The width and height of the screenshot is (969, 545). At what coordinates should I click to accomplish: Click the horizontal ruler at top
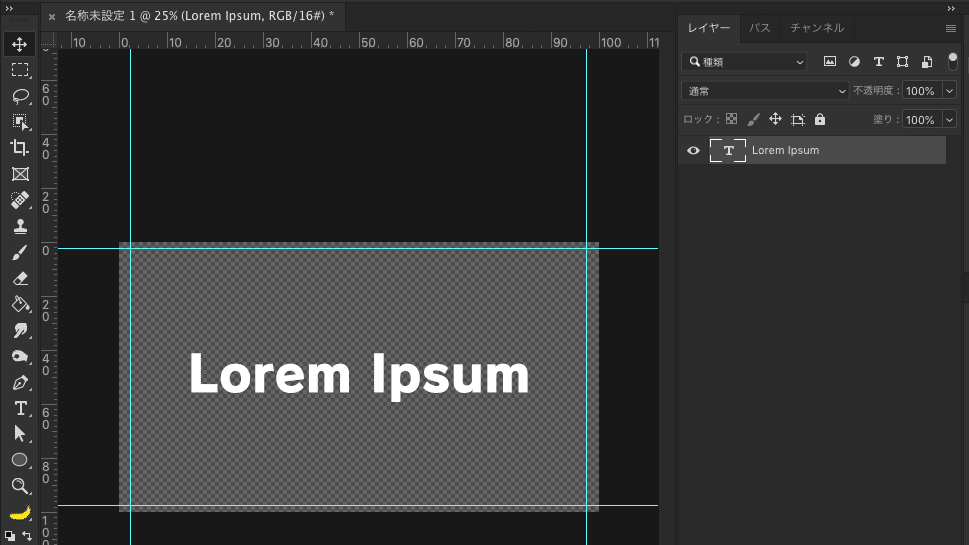click(358, 41)
